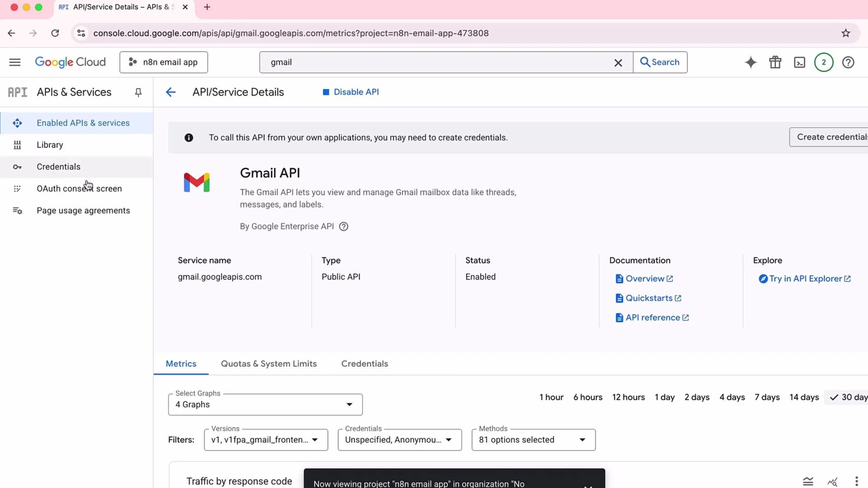Click the info icon in credentials banner
Screen dimensions: 868x488
[189, 138]
